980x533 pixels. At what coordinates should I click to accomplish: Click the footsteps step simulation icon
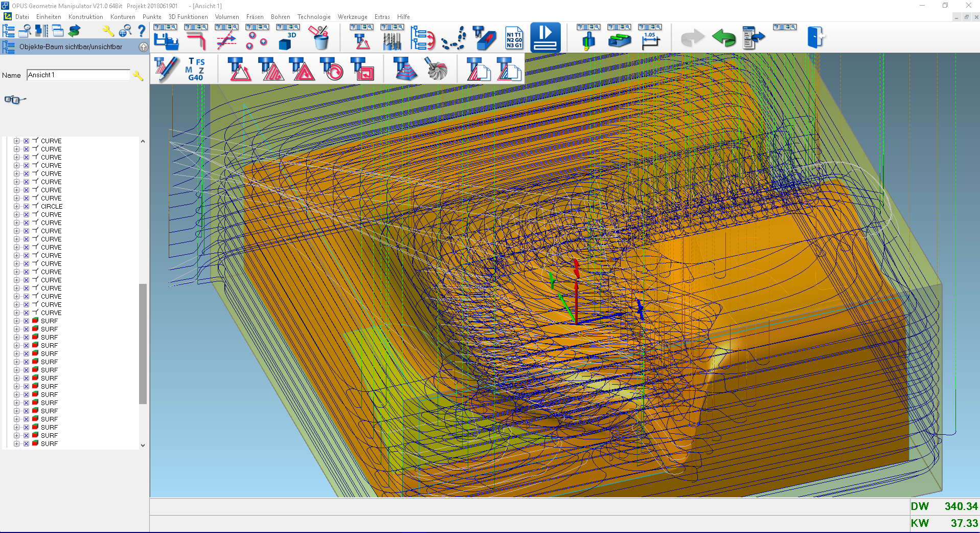click(454, 38)
